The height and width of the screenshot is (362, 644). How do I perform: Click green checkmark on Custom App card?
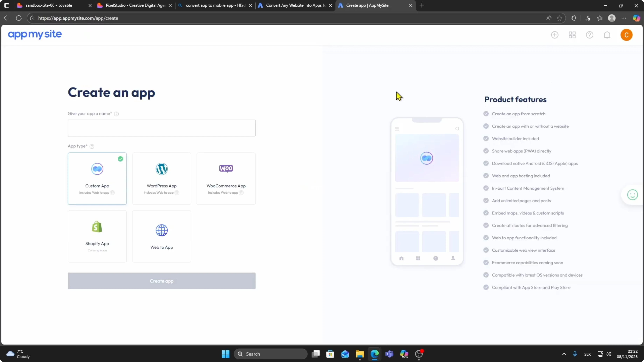121,159
